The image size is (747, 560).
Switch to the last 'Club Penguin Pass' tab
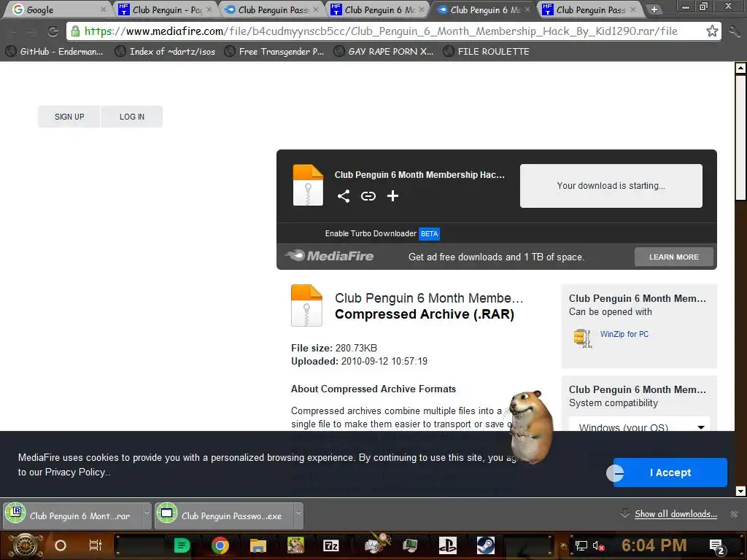click(x=589, y=9)
